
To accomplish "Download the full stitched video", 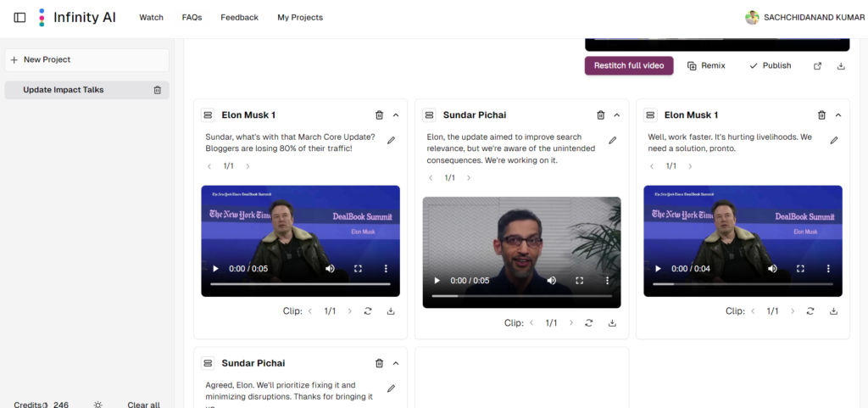I will [841, 66].
